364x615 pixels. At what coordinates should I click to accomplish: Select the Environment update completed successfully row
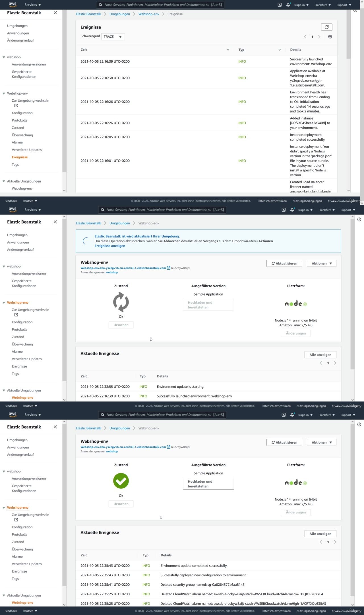194,566
